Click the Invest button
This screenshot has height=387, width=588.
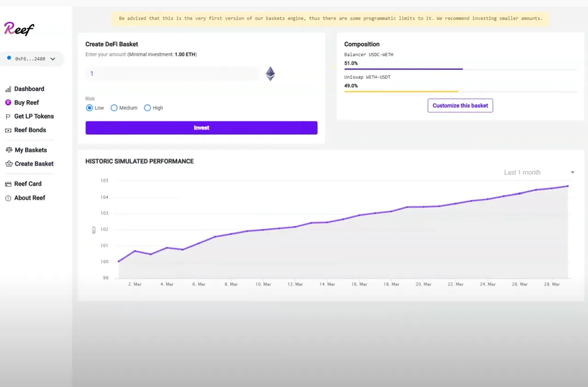(201, 128)
